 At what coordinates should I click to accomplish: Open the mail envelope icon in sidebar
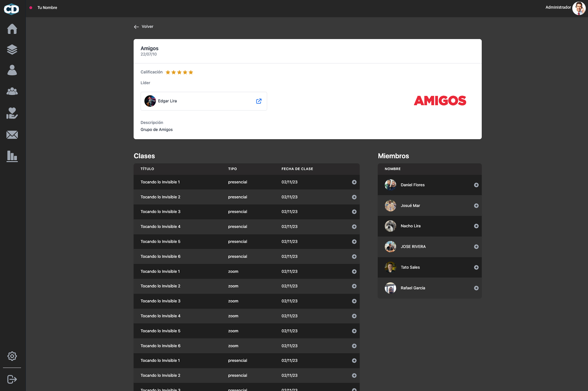tap(12, 135)
